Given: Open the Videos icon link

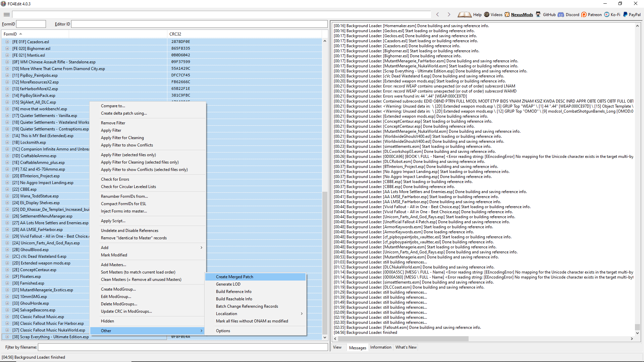Looking at the screenshot, I should pyautogui.click(x=487, y=14).
